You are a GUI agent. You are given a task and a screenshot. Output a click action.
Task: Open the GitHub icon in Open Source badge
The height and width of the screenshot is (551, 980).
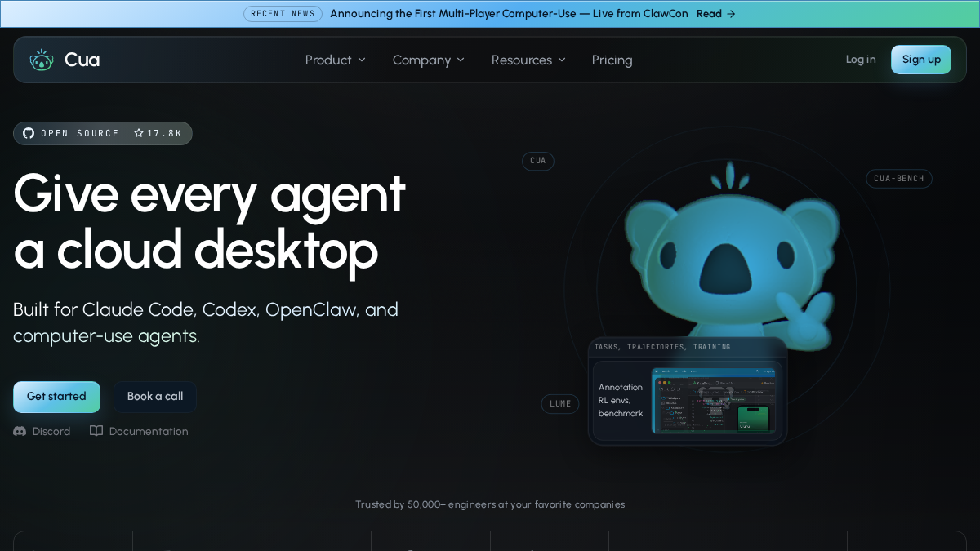pos(29,133)
